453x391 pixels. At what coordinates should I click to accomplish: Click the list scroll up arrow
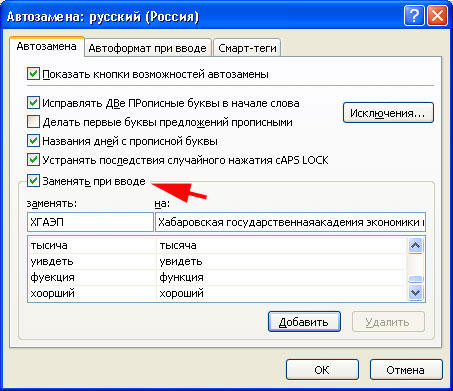coord(415,246)
